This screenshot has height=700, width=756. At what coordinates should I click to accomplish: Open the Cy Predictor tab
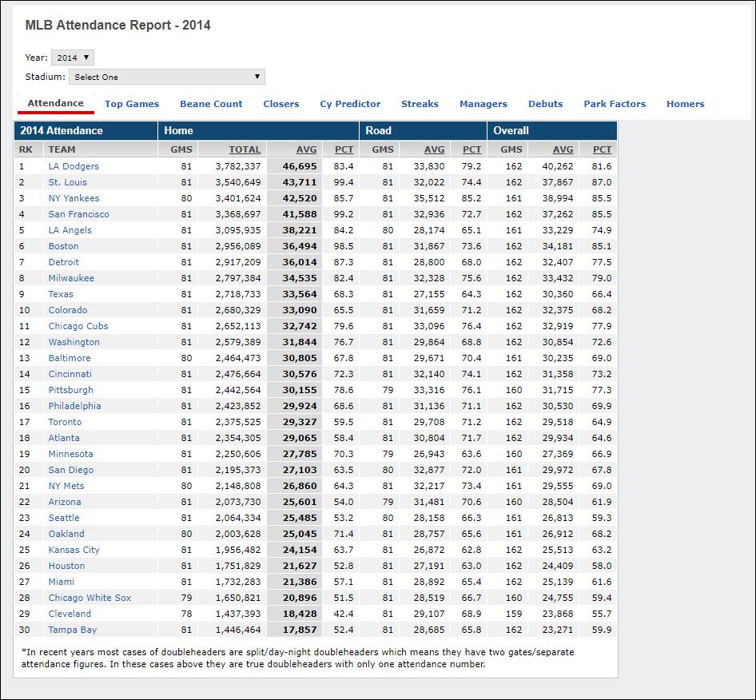tap(350, 104)
